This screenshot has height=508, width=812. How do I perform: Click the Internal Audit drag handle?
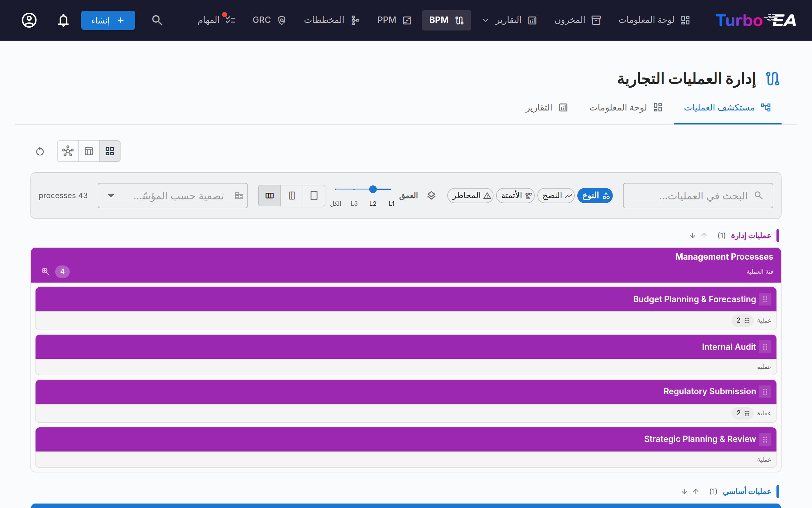coord(765,347)
